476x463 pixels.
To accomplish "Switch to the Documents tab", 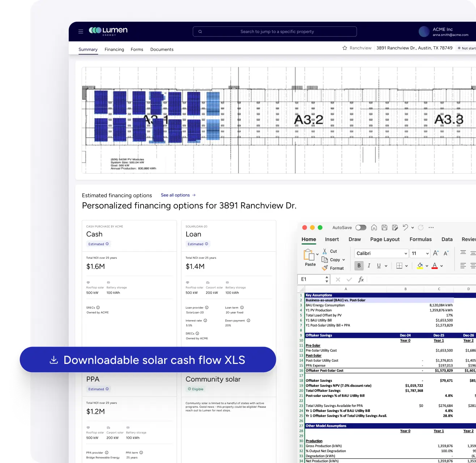I will 162,49.
